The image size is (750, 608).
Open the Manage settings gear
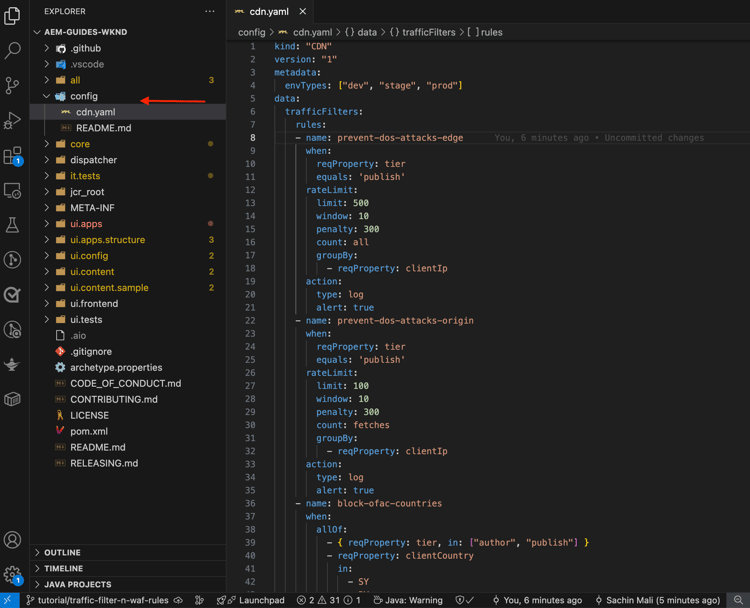click(x=13, y=575)
